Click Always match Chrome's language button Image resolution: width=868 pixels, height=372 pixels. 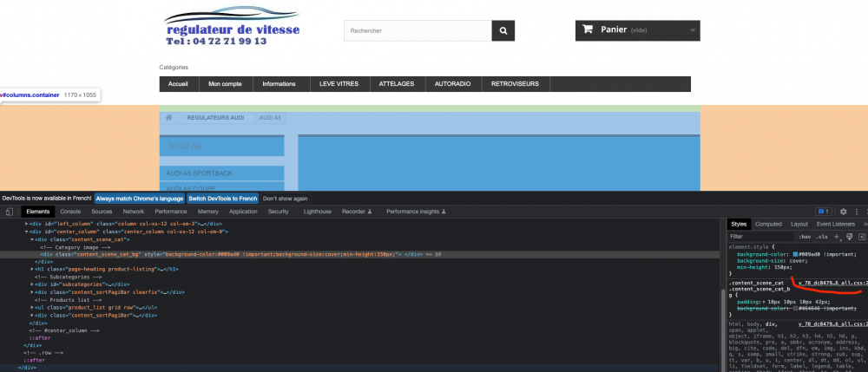139,199
